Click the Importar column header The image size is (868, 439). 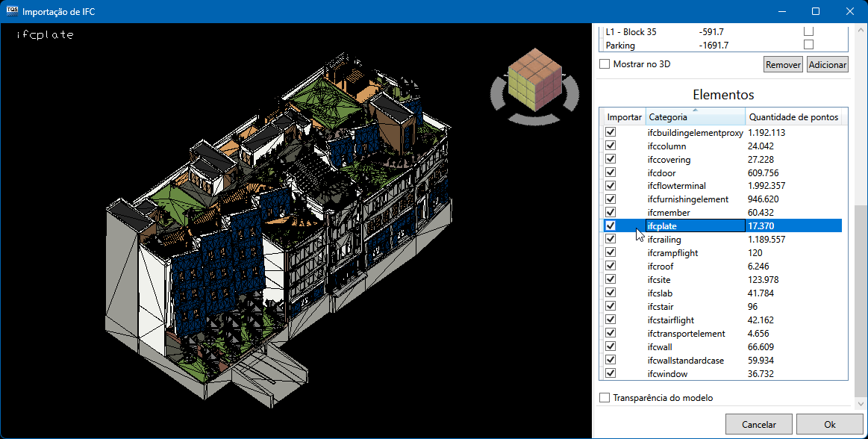point(624,117)
